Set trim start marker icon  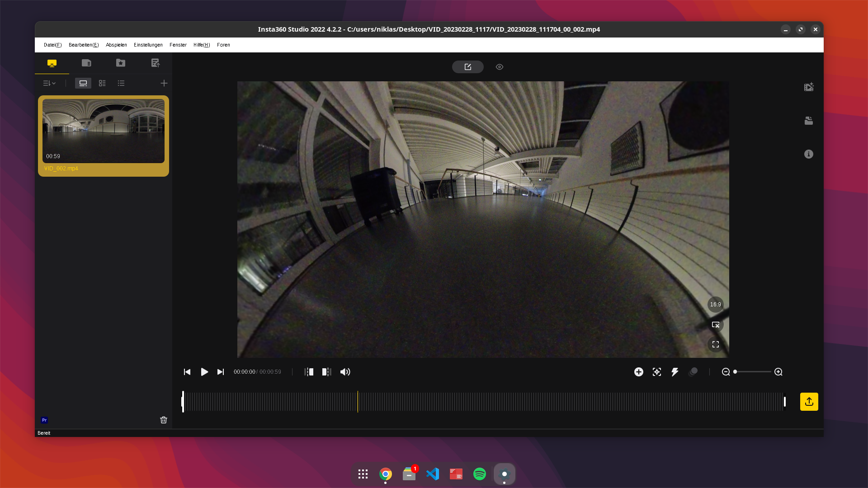(309, 372)
